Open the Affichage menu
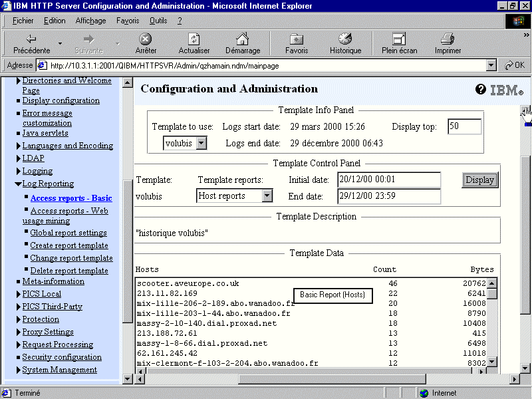 pyautogui.click(x=90, y=21)
